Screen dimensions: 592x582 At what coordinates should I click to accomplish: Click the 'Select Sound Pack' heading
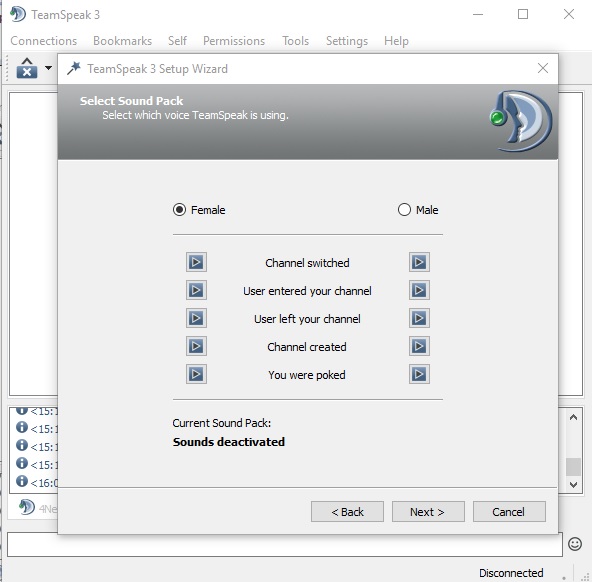131,101
